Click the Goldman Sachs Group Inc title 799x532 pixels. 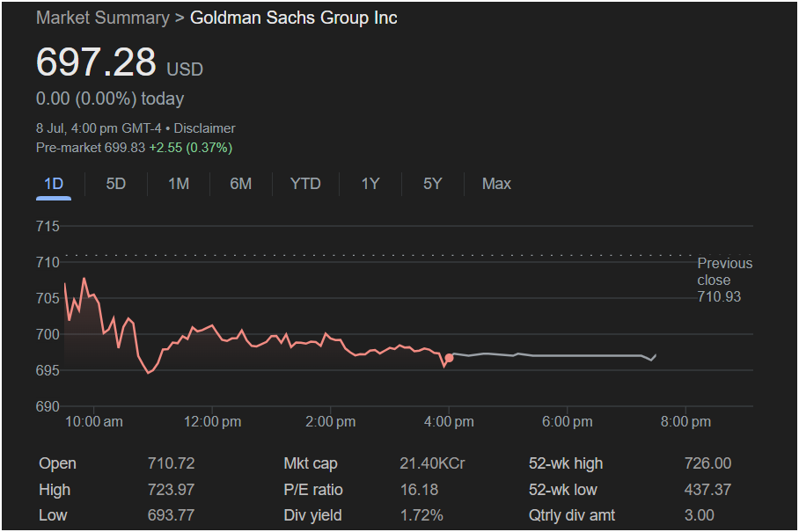[294, 18]
